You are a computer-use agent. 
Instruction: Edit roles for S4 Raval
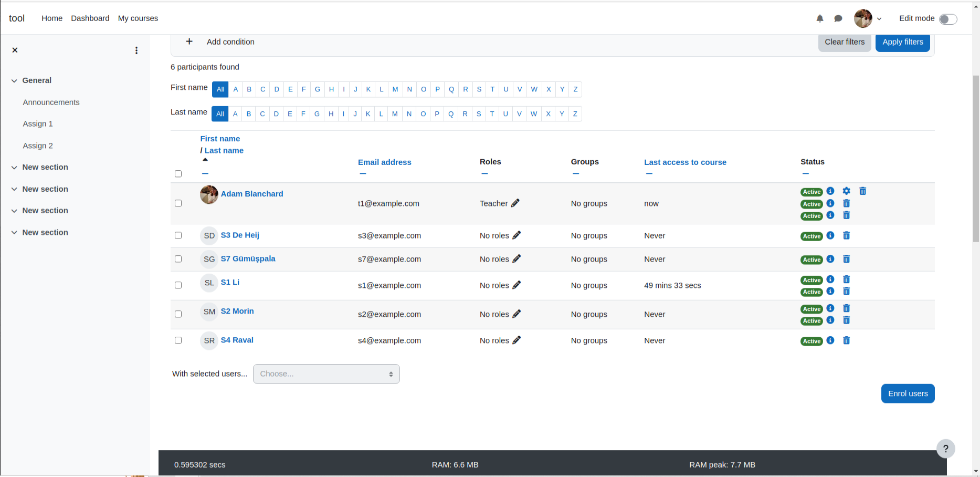[517, 340]
